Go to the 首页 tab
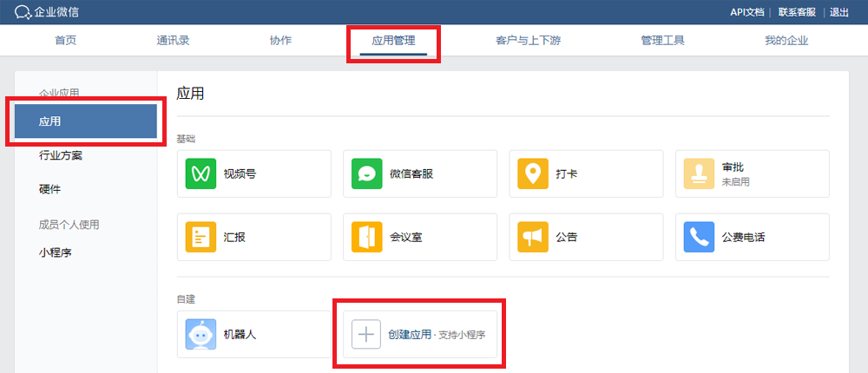Image resolution: width=868 pixels, height=373 pixels. (65, 41)
